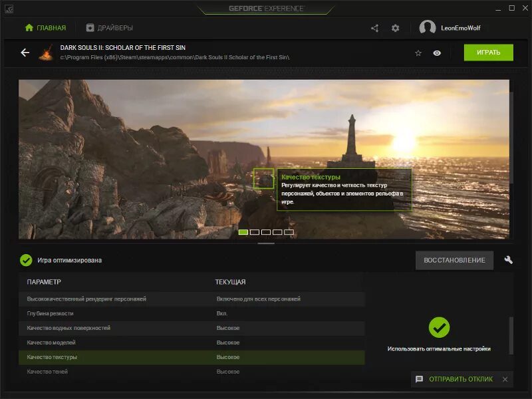Select the third screenshot indicator
Screen dimensions: 532x399
pos(266,232)
